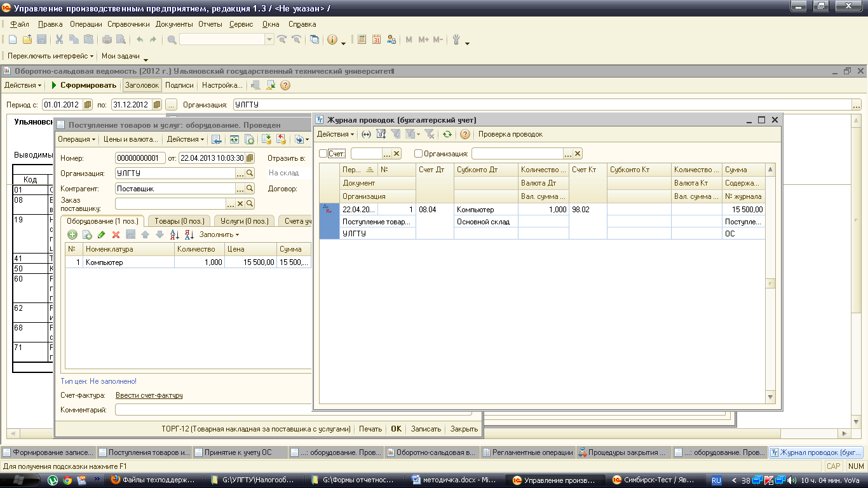The width and height of the screenshot is (868, 488).
Task: Click the ellipsis selector of Организация field in document
Action: click(x=240, y=173)
